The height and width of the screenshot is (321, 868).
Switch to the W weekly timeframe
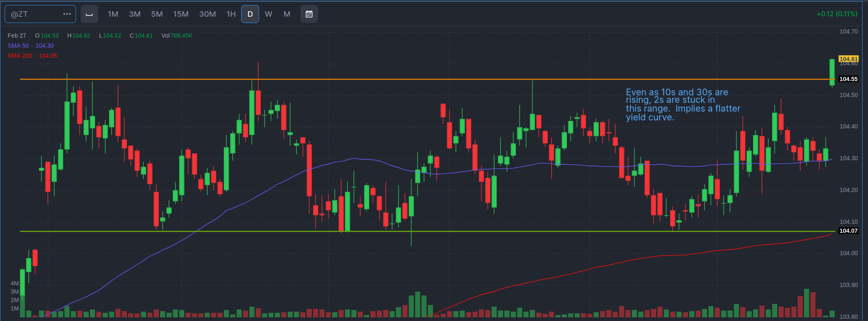pos(268,14)
